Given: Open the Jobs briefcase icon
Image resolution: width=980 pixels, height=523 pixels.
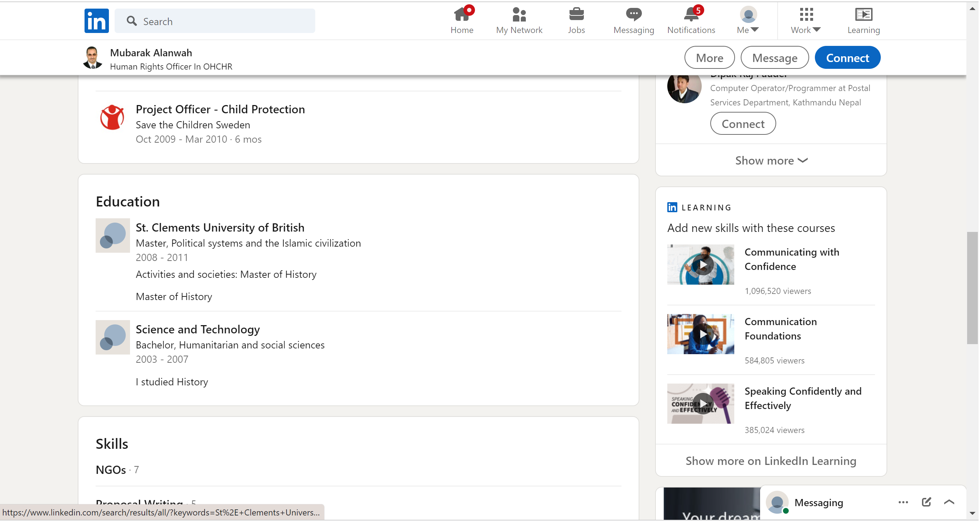Looking at the screenshot, I should (x=576, y=15).
